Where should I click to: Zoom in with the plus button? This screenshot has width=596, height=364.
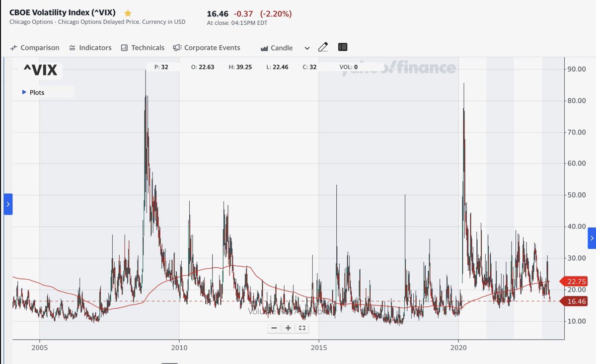[288, 328]
